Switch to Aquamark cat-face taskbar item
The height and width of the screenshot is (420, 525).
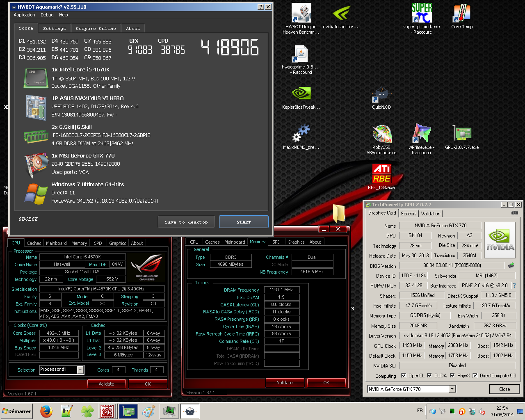pyautogui.click(x=190, y=411)
